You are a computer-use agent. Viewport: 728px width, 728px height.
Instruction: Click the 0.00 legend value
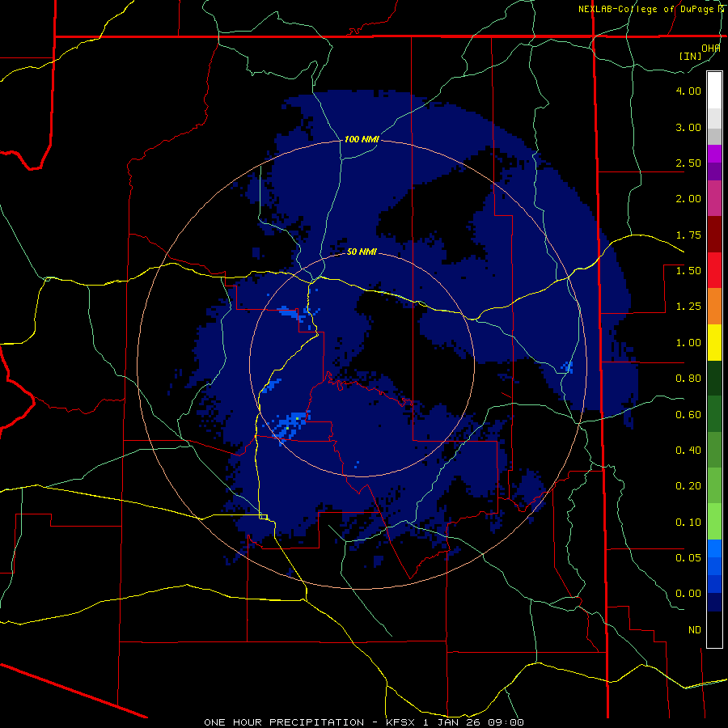click(688, 594)
